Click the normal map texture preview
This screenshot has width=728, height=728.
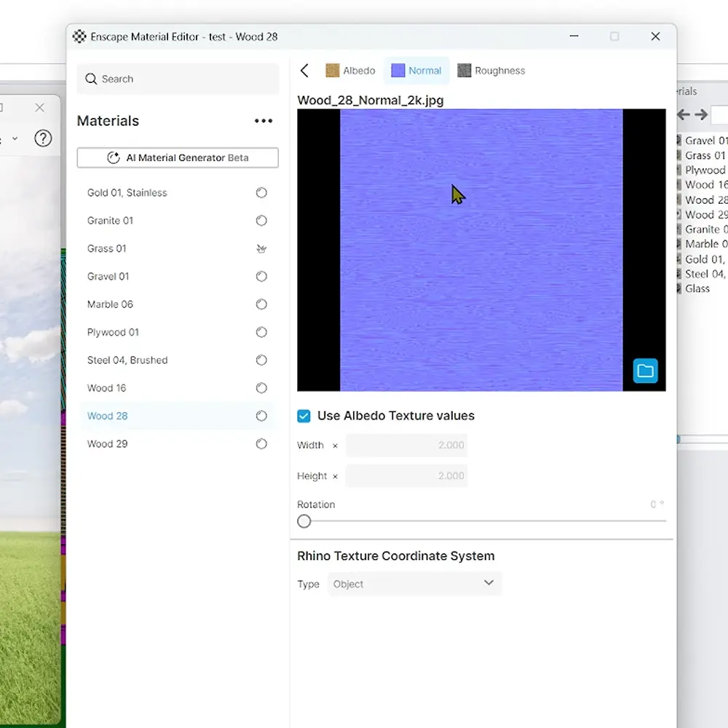coord(481,250)
